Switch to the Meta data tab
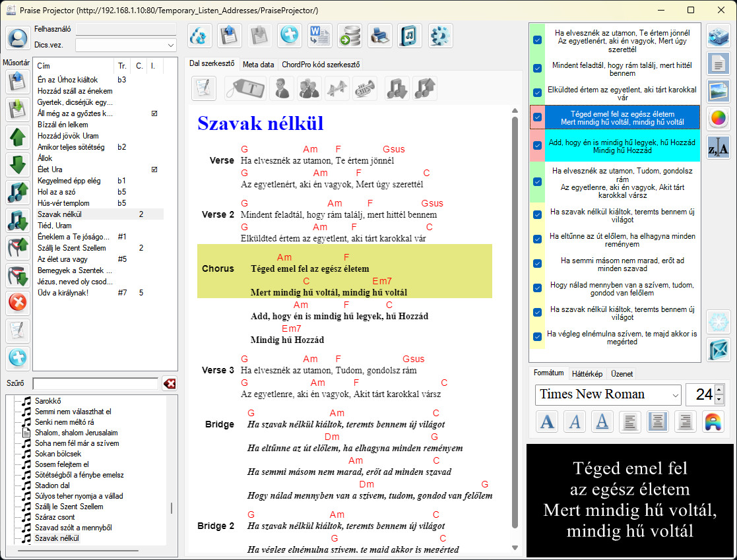737x560 pixels. click(258, 65)
